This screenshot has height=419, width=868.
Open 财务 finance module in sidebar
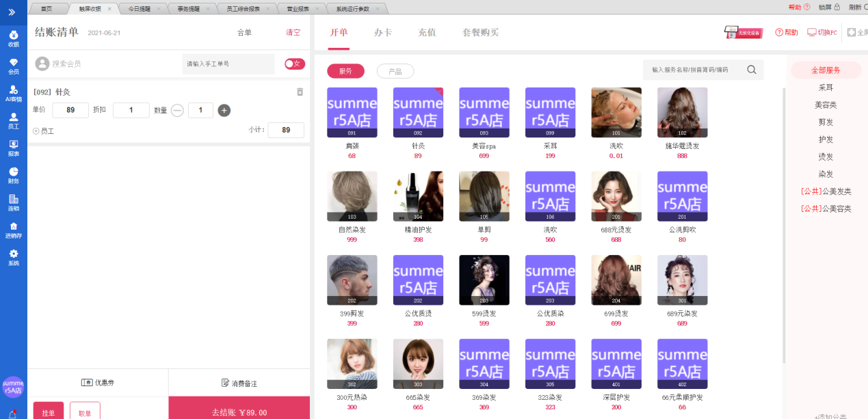pyautogui.click(x=13, y=176)
